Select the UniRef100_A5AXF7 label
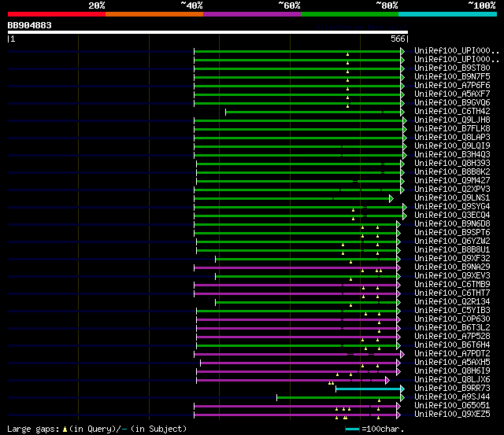504x435 pixels. (x=452, y=94)
